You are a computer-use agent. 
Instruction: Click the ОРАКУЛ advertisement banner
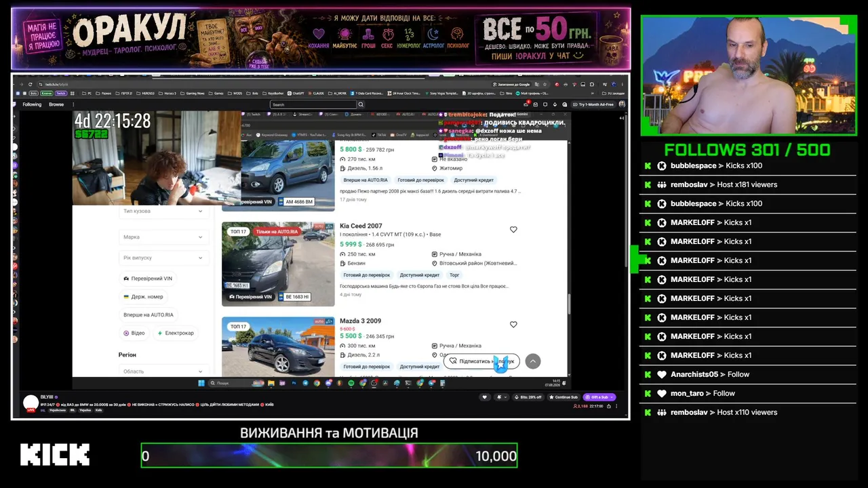[321, 39]
